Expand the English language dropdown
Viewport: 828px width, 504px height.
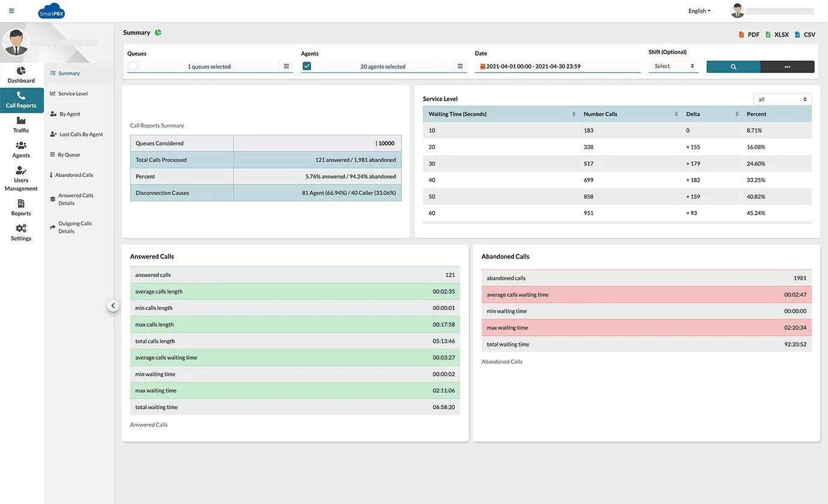699,11
